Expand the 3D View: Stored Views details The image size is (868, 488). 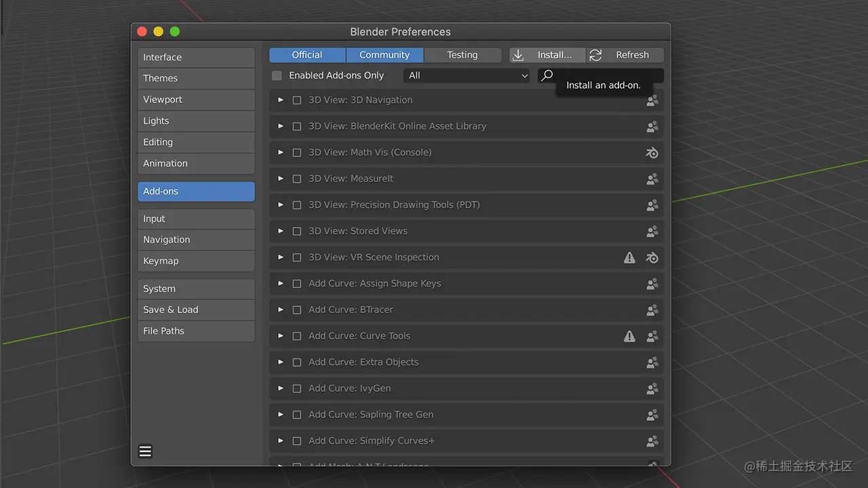pos(281,231)
